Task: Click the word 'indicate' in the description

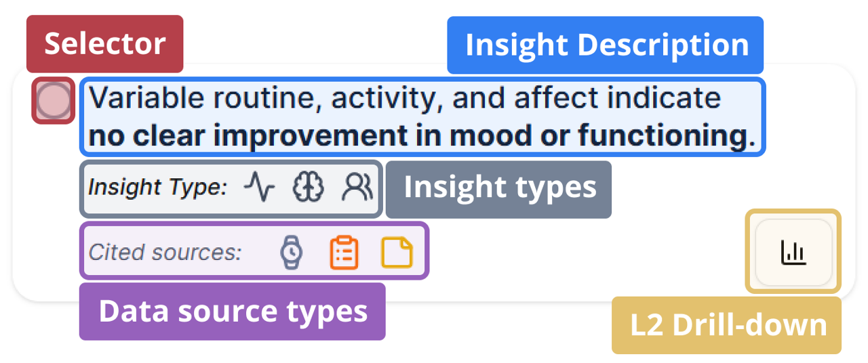Action: (664, 99)
